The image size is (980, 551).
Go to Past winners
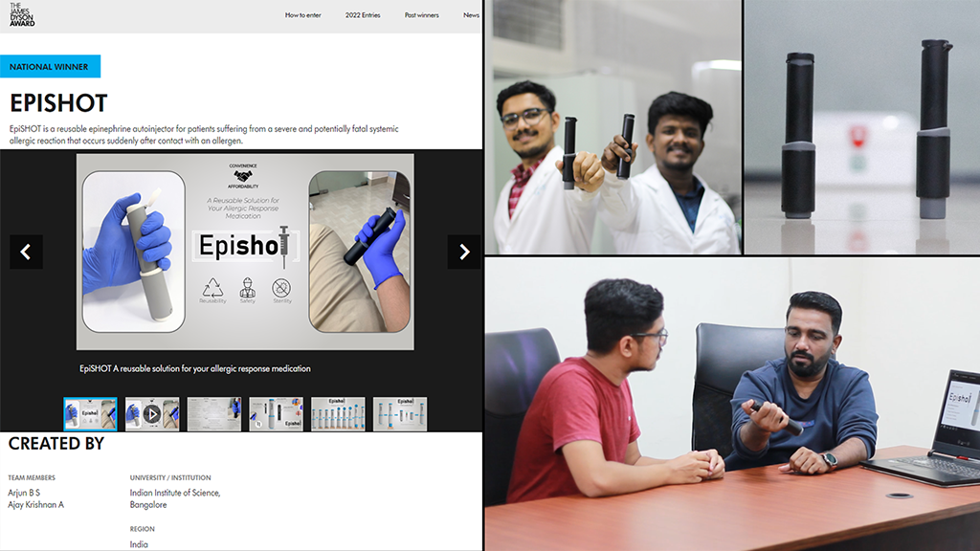(421, 15)
